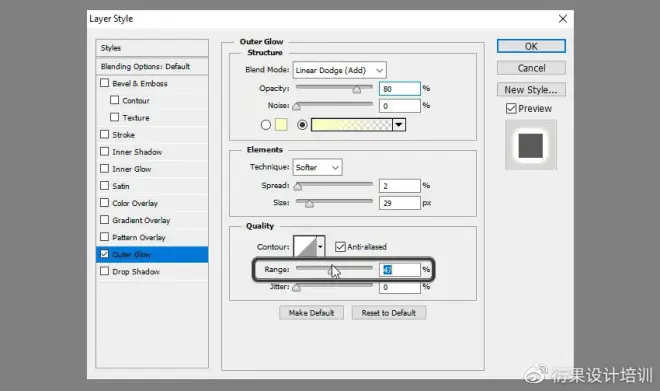
Task: Click the Opacity slider handle
Action: 357,90
